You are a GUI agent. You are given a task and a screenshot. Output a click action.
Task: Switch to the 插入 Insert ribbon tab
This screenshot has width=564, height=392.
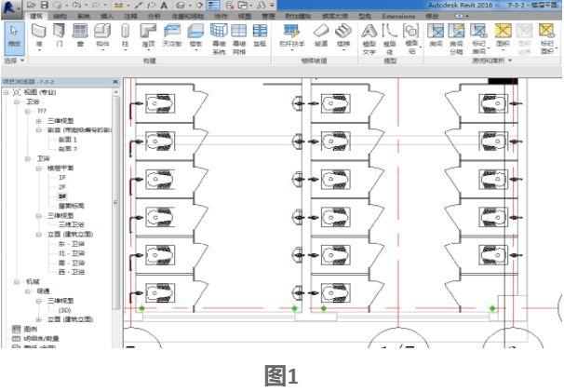point(107,16)
